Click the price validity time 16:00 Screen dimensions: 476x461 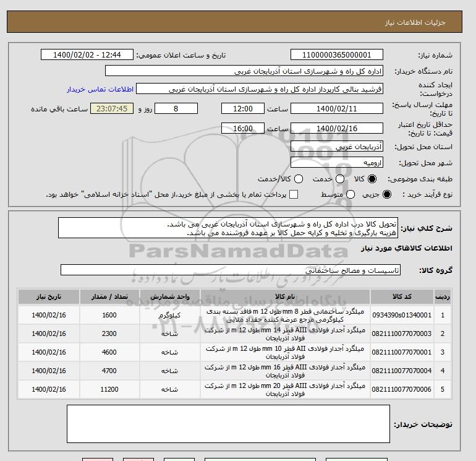coord(242,128)
